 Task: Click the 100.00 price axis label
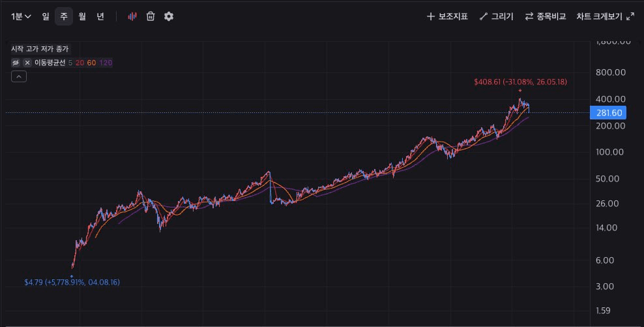[610, 152]
